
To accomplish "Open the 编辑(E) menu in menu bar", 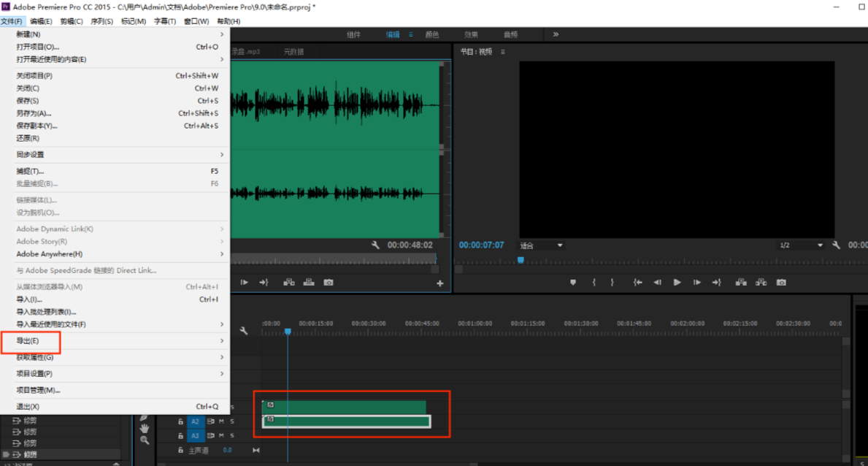I will click(x=41, y=21).
